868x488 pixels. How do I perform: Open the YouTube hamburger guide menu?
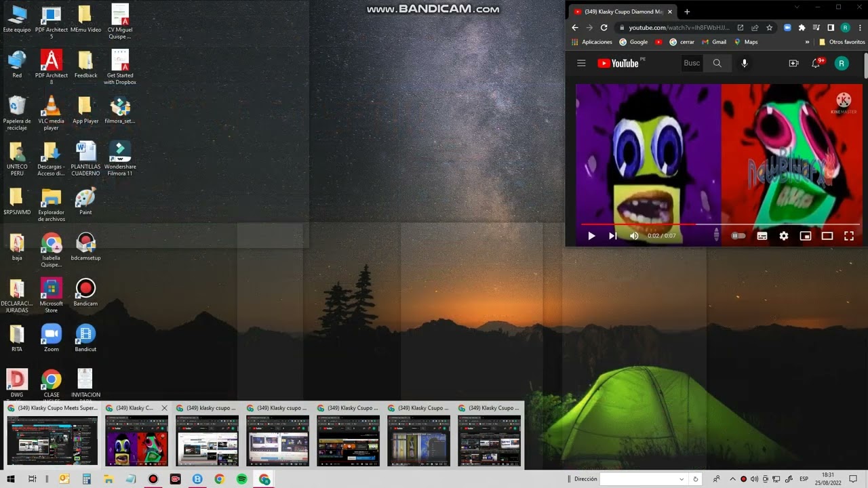coord(581,63)
